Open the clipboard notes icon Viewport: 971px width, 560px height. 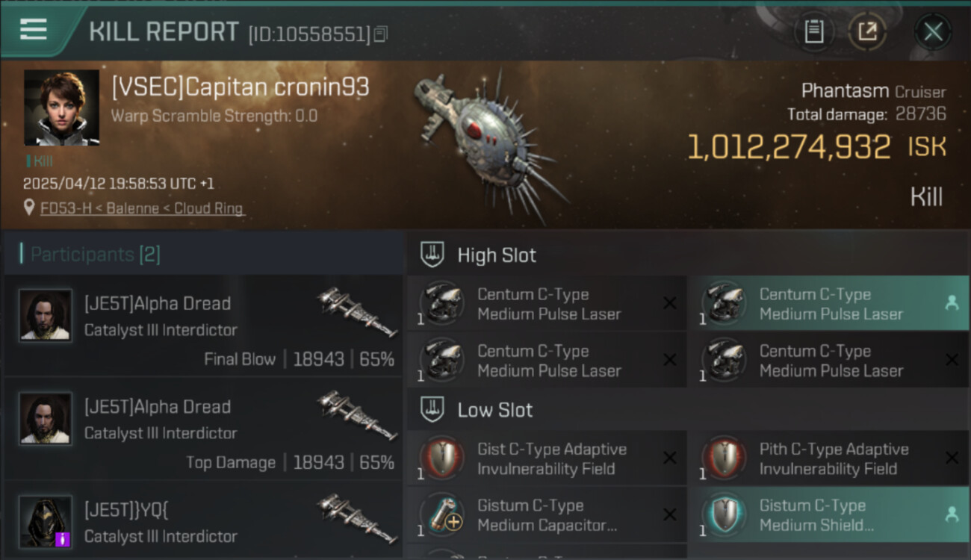tap(813, 31)
